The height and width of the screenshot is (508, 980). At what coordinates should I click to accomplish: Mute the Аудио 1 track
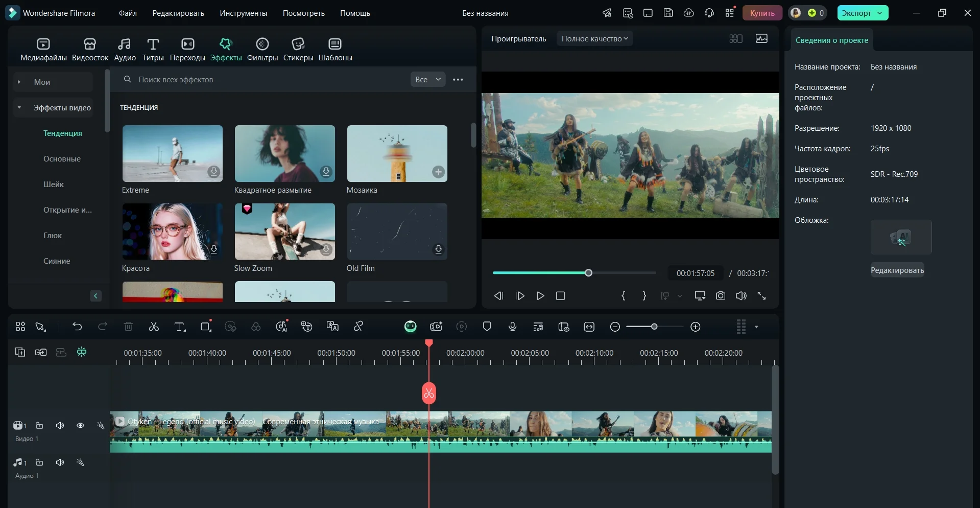coord(60,463)
